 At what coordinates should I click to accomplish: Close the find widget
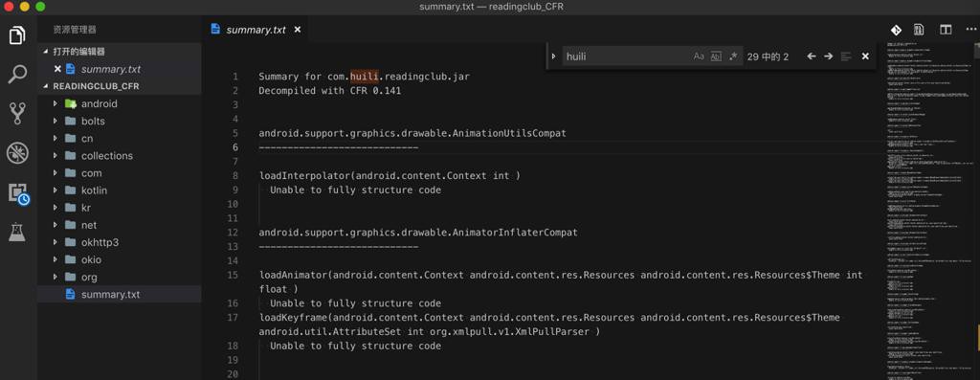click(865, 56)
